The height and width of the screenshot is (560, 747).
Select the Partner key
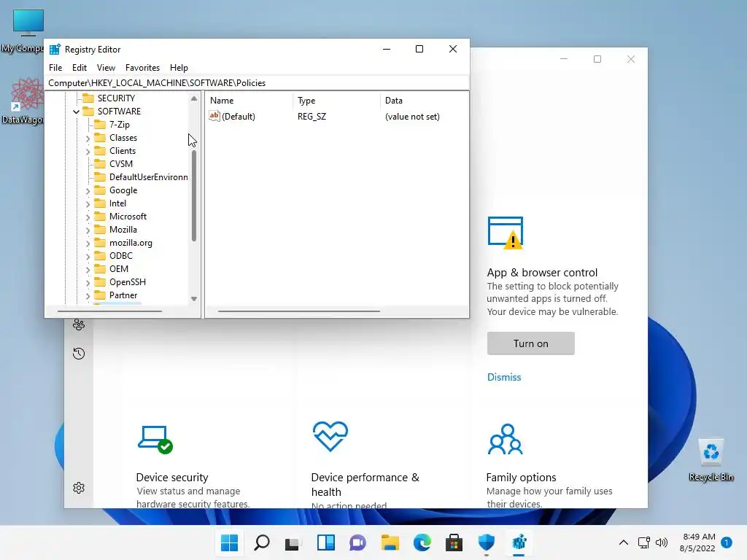[x=123, y=295]
